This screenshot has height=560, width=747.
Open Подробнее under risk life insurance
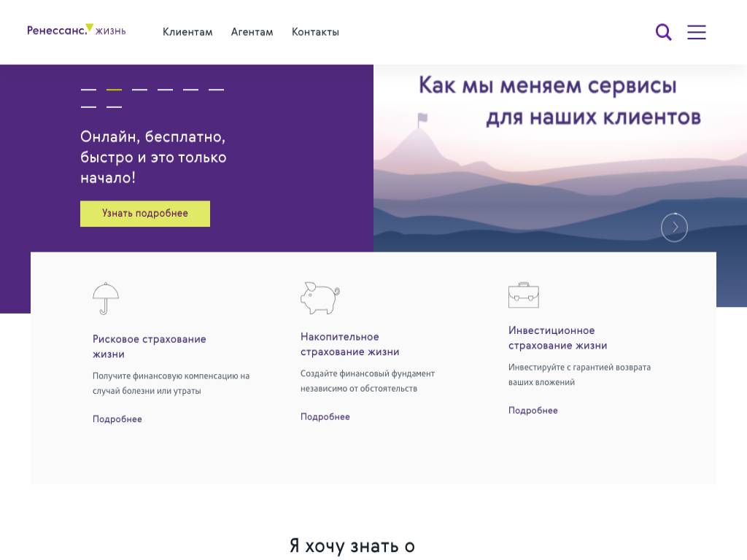(117, 419)
